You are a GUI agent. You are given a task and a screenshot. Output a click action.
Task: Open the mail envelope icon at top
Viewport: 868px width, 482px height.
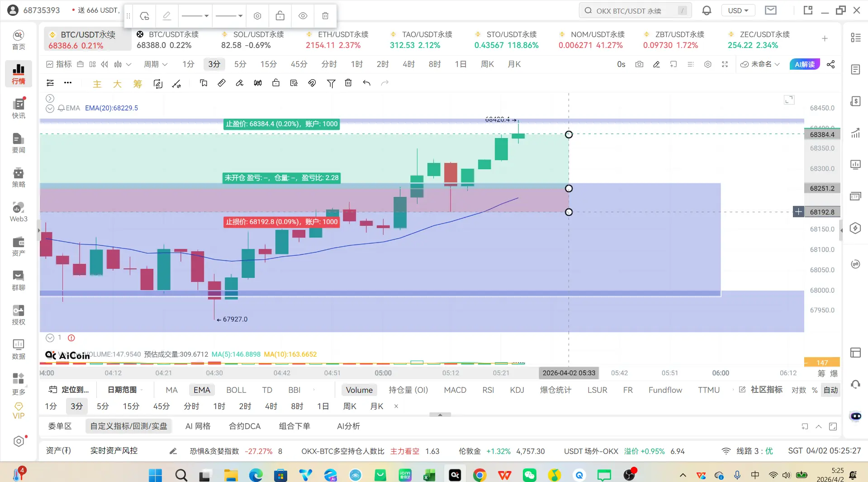tap(771, 10)
